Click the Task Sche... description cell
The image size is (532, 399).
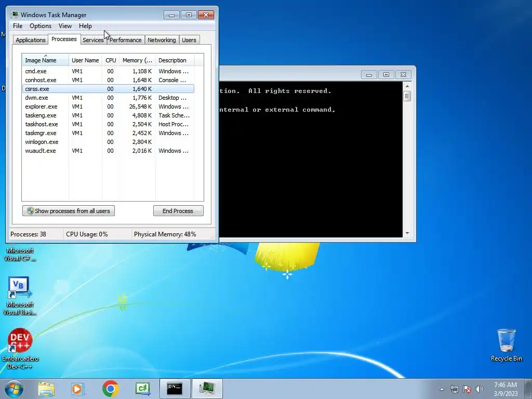pos(174,115)
